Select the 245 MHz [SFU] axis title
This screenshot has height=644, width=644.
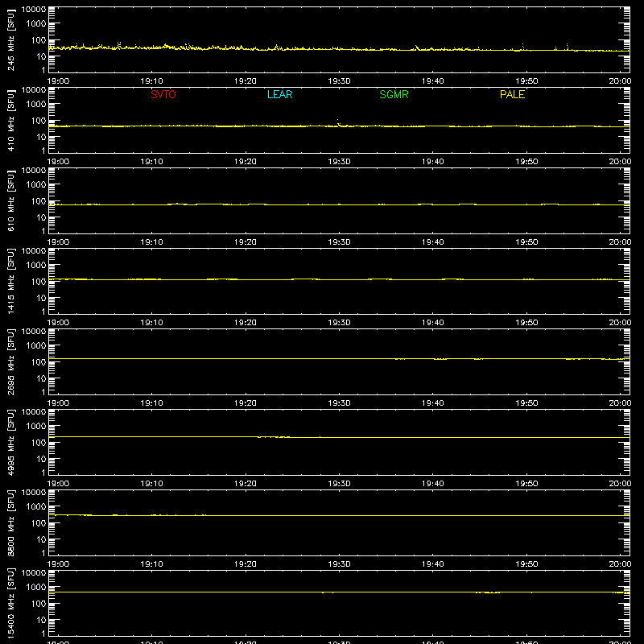click(x=10, y=39)
